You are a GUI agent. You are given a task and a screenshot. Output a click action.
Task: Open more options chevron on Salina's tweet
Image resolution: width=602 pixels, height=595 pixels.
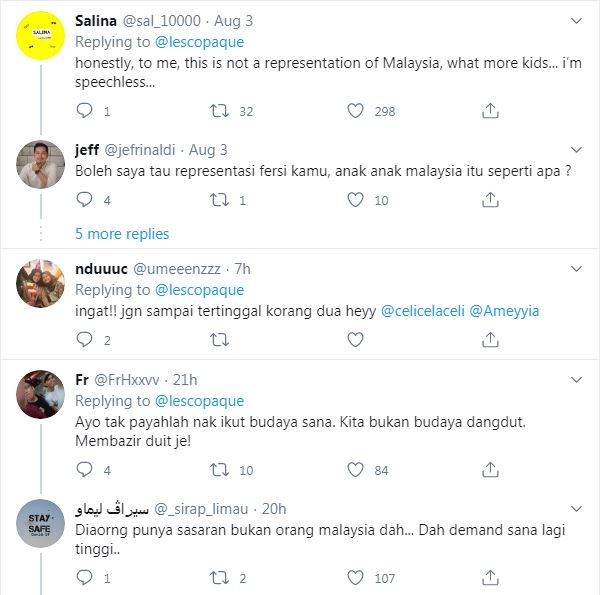579,22
